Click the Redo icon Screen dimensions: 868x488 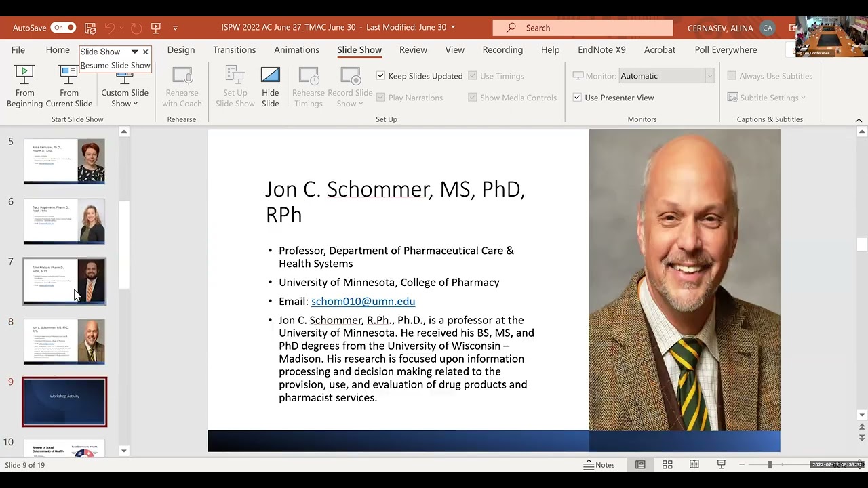click(x=136, y=28)
